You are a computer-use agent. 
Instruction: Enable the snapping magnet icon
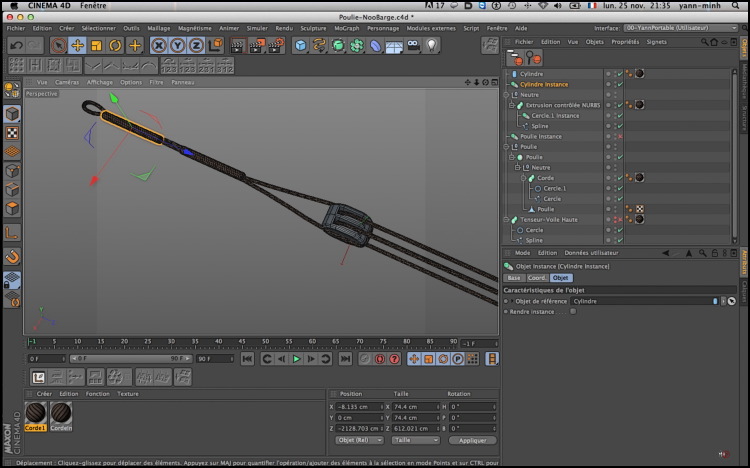point(12,257)
